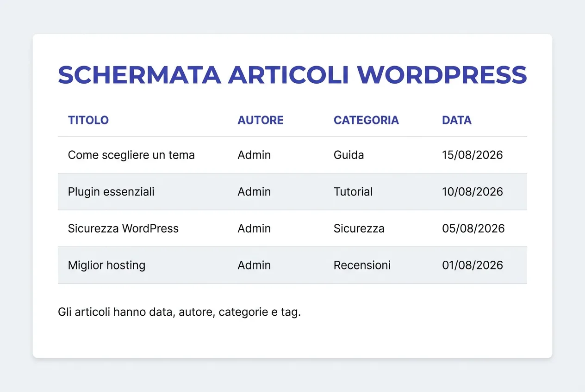Click the DATA column header
The height and width of the screenshot is (392, 585).
(x=457, y=120)
